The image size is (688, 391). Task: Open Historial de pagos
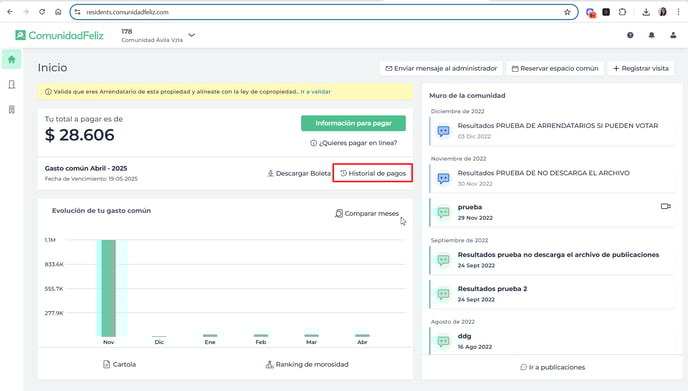pyautogui.click(x=373, y=173)
